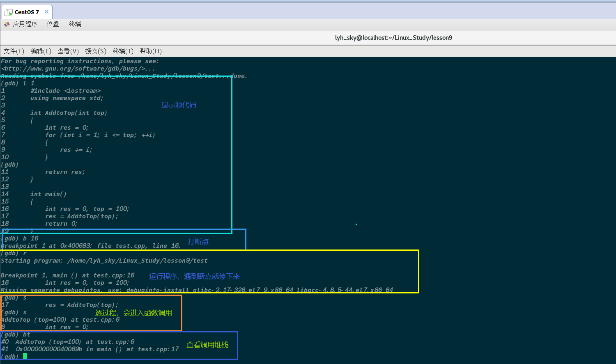
Task: Select the CentOS 7 tab
Action: [x=27, y=12]
